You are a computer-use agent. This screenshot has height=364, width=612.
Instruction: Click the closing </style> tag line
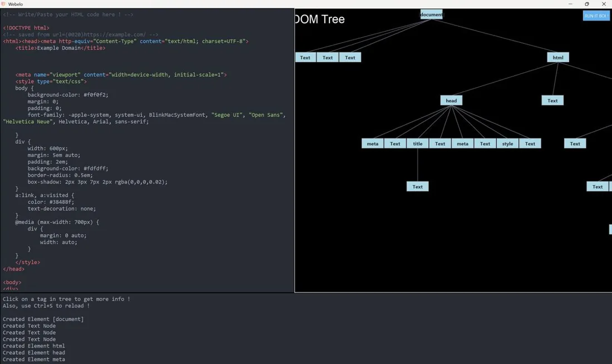pyautogui.click(x=28, y=262)
